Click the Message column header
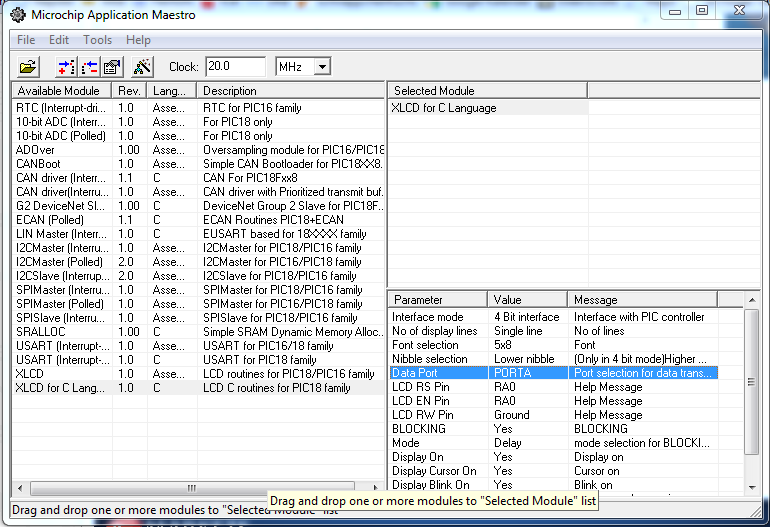The height and width of the screenshot is (527, 770). coord(642,300)
